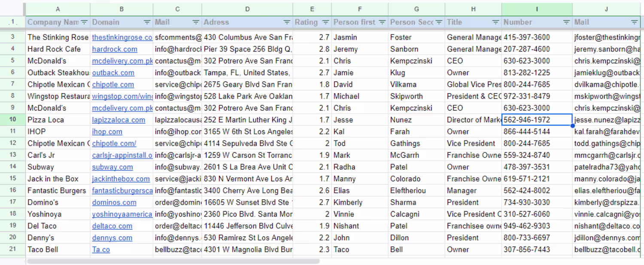The image size is (644, 265).
Task: Open filter dropdown for first Mail column
Action: tap(196, 22)
